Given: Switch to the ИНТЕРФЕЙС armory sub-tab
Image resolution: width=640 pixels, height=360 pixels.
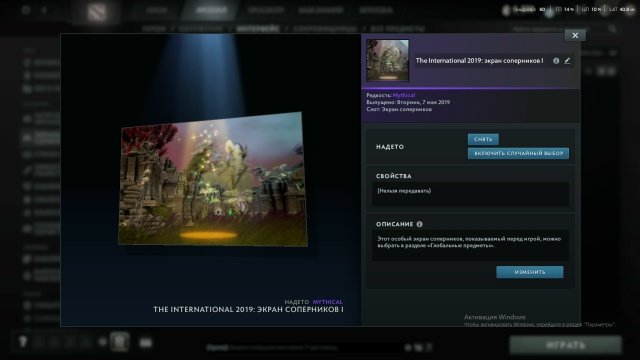Looking at the screenshot, I should click(258, 29).
